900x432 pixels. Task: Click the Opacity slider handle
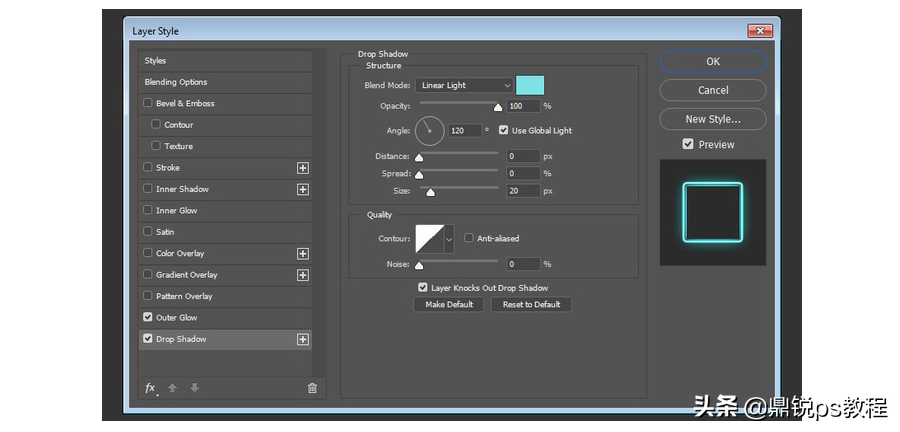pos(498,107)
